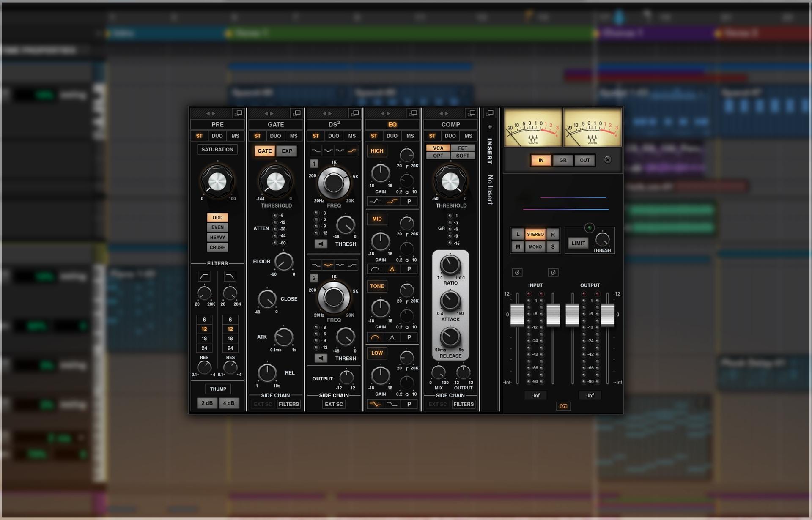This screenshot has height=520, width=812.
Task: Select EQ MID band bell shape icon
Action: point(392,269)
